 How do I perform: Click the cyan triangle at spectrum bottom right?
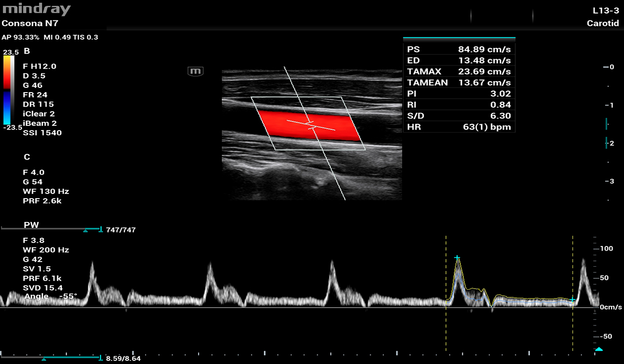point(599,349)
